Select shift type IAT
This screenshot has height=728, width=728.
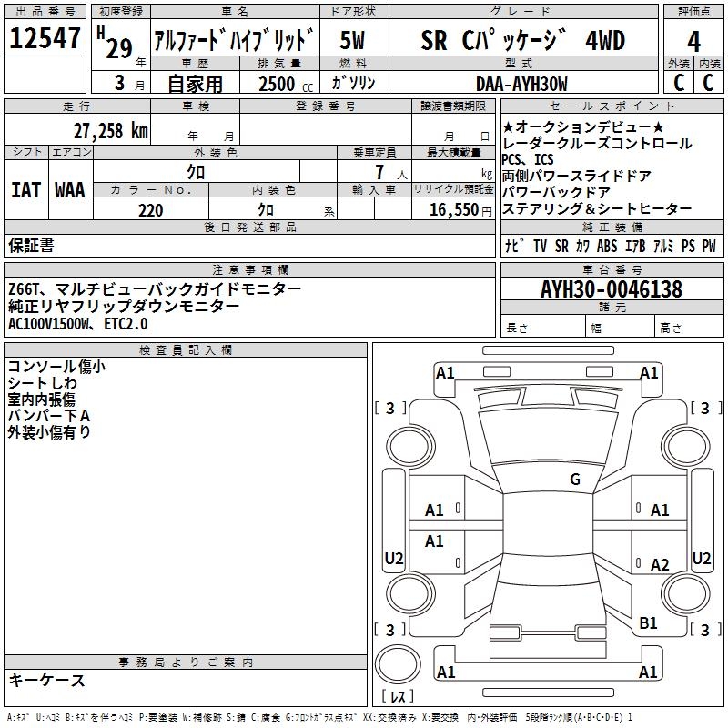pos(25,190)
